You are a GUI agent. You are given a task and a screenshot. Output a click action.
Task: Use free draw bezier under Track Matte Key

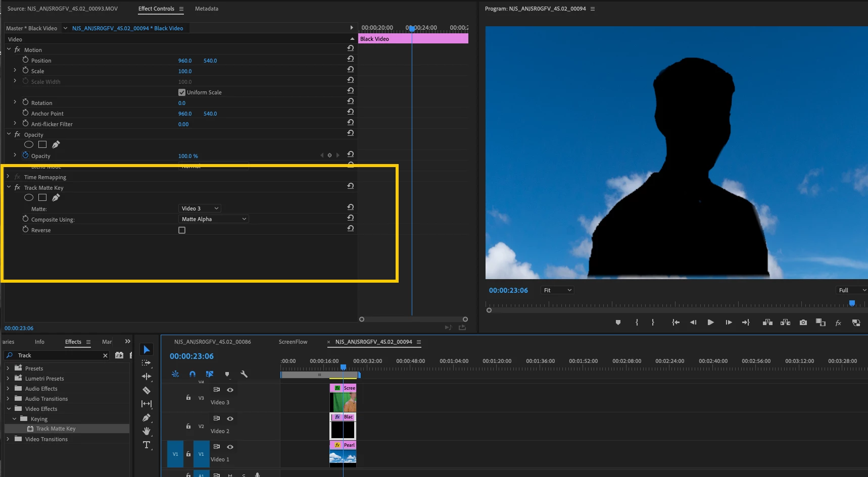coord(56,198)
